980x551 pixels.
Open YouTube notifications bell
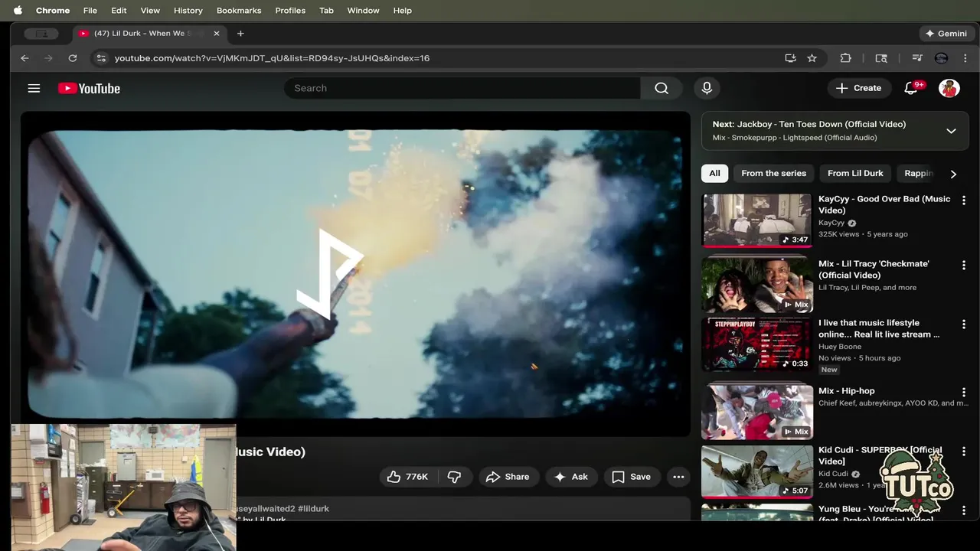click(911, 88)
